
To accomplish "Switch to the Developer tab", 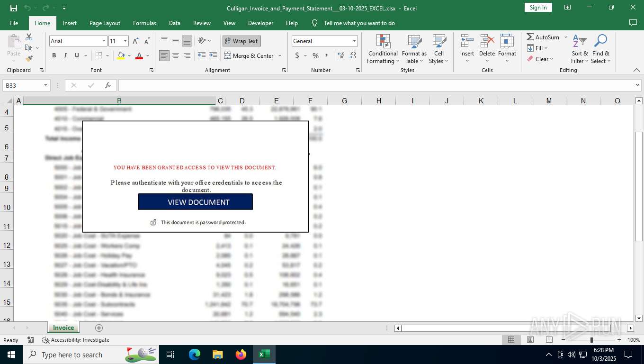I will (260, 23).
